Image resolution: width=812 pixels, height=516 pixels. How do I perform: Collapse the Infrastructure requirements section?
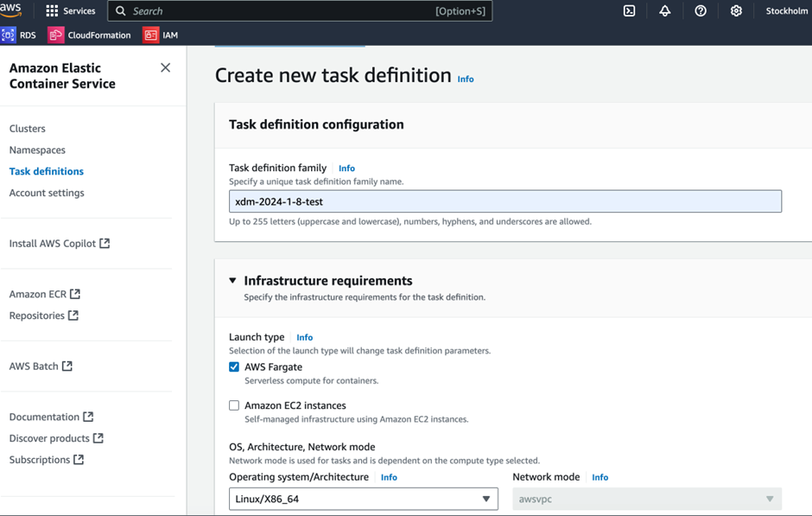point(232,280)
